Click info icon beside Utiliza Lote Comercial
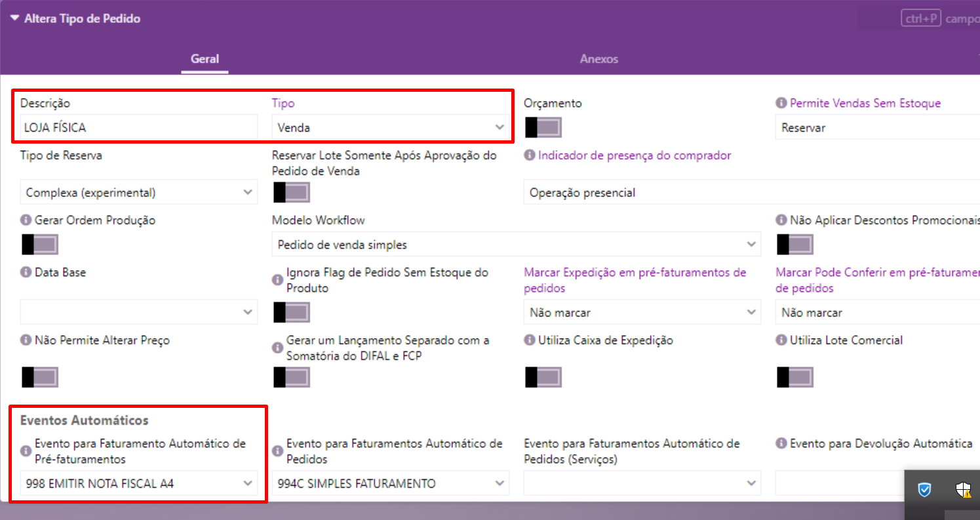The height and width of the screenshot is (520, 980). tap(781, 340)
